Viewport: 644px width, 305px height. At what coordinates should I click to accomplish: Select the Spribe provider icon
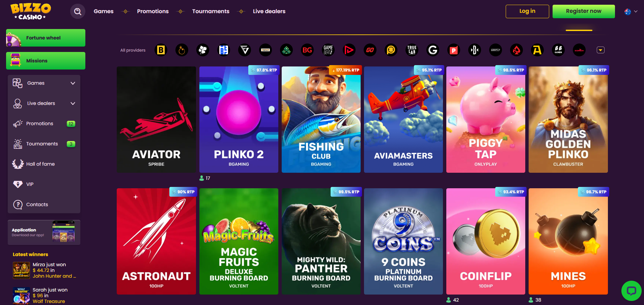349,50
